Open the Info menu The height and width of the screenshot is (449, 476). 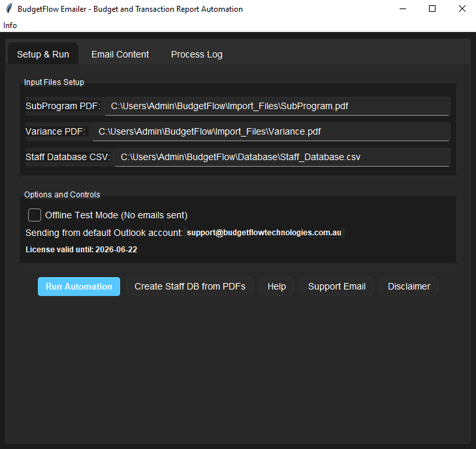pyautogui.click(x=10, y=25)
